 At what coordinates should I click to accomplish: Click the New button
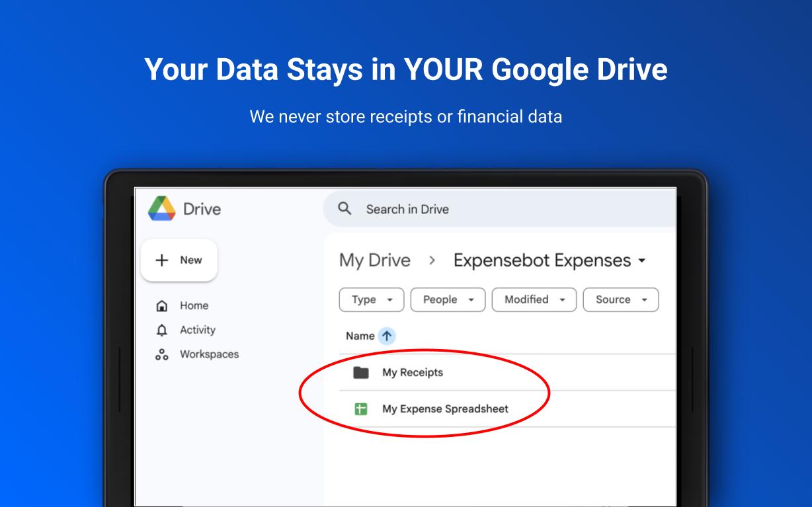click(179, 260)
